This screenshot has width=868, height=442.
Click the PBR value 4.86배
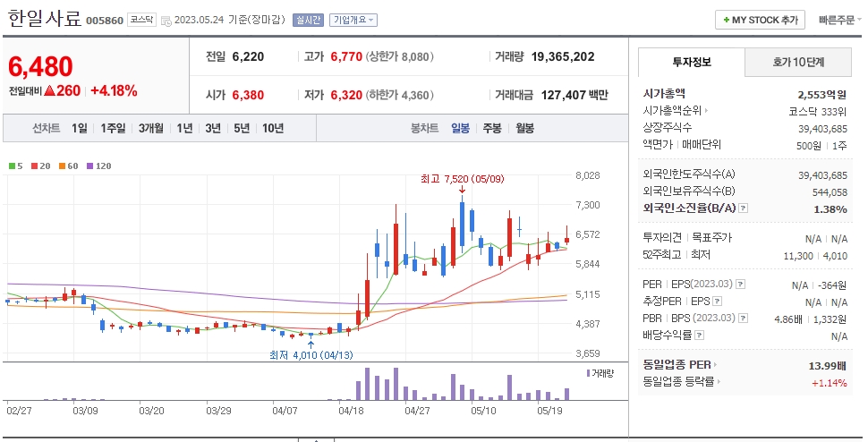coord(788,319)
